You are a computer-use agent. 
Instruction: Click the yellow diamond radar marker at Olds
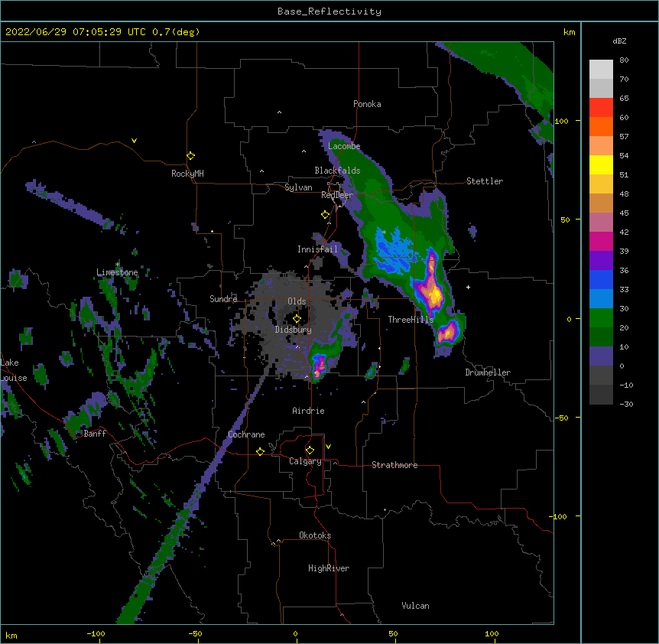297,319
